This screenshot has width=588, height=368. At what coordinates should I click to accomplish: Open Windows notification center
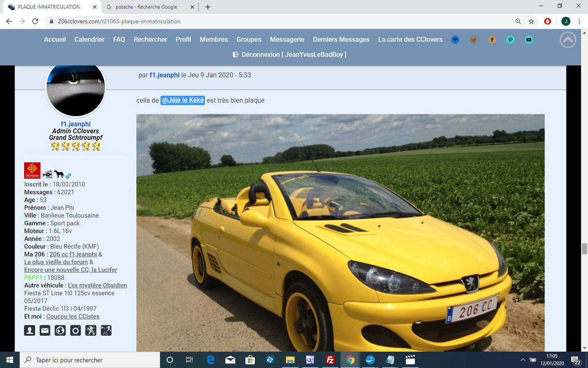click(576, 360)
